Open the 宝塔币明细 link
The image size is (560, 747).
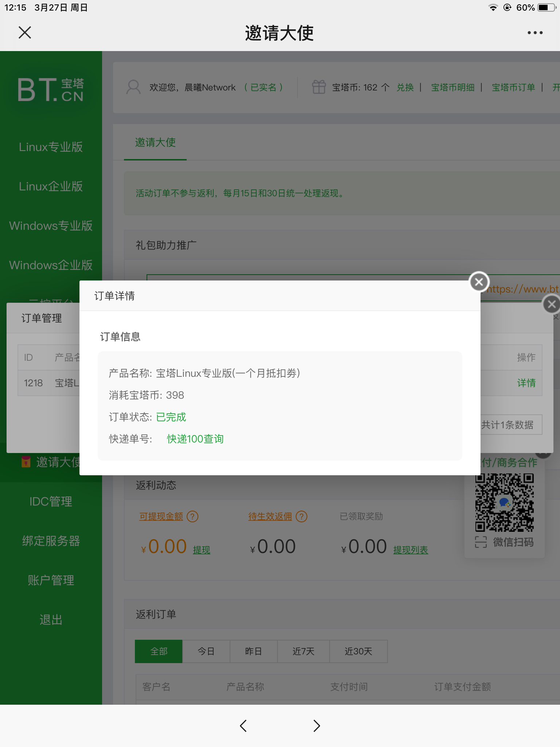pos(453,88)
